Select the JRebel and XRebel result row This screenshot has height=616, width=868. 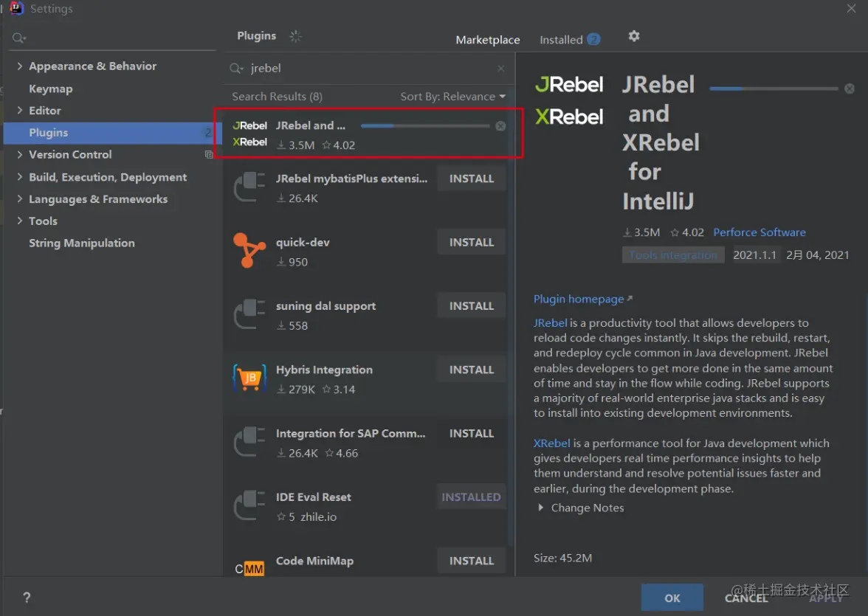pos(369,134)
